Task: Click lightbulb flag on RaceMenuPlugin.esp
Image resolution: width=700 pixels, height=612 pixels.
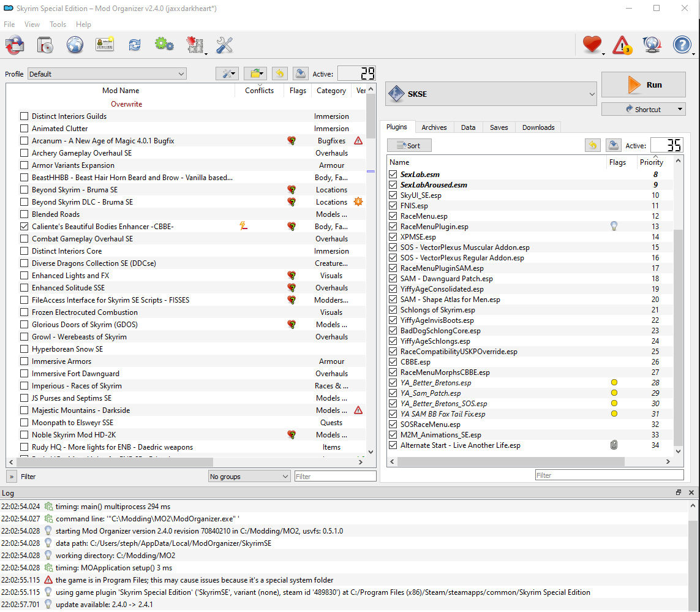Action: tap(614, 227)
